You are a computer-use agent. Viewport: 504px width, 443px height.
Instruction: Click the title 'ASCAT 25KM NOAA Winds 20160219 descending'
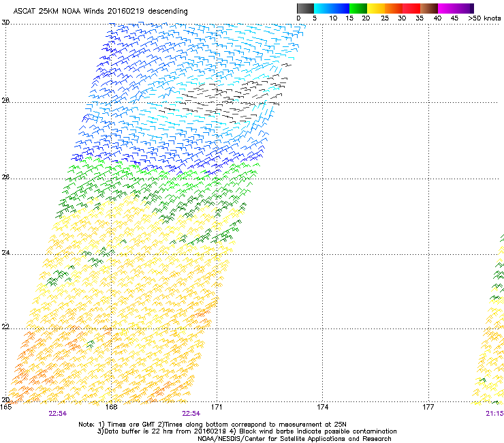click(x=100, y=12)
